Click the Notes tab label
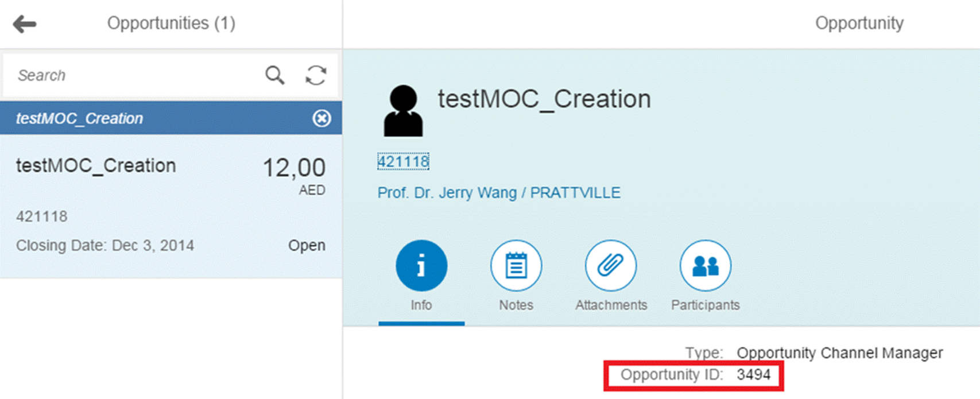 point(516,305)
